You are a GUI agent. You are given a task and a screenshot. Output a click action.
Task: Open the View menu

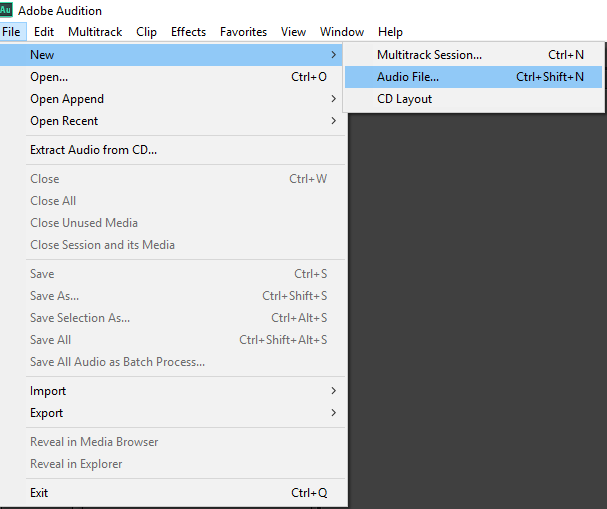click(293, 32)
